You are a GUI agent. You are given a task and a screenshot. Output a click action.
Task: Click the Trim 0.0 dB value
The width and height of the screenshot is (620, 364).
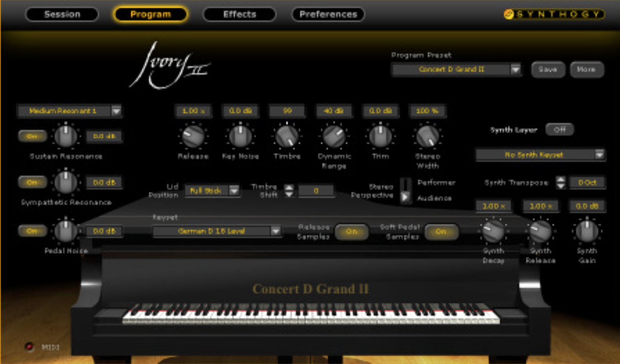click(380, 111)
